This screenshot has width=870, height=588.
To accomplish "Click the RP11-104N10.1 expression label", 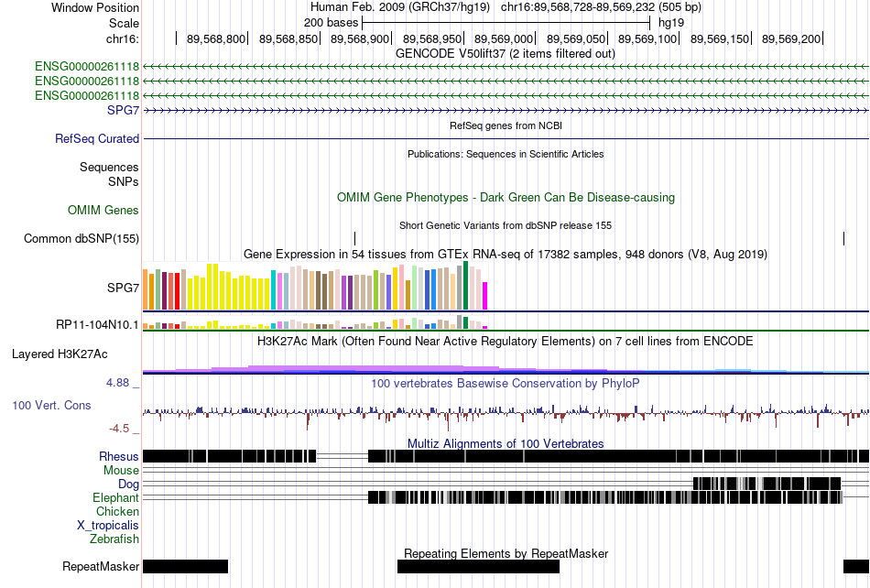I will point(97,324).
